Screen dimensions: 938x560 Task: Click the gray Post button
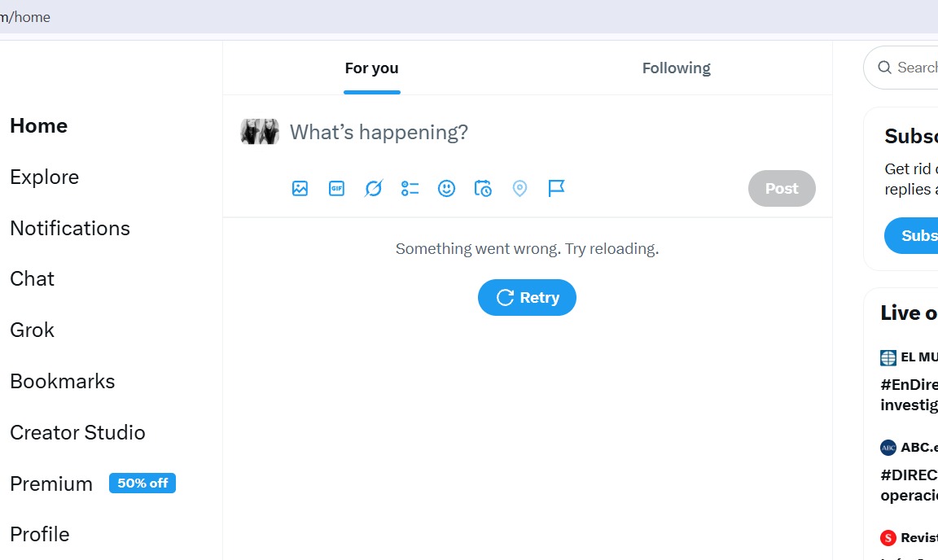(x=781, y=189)
